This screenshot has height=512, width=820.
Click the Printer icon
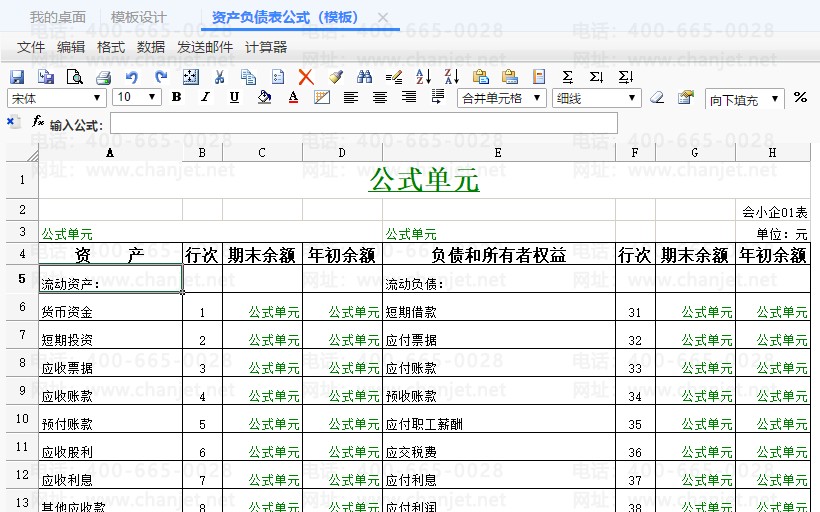pos(103,77)
